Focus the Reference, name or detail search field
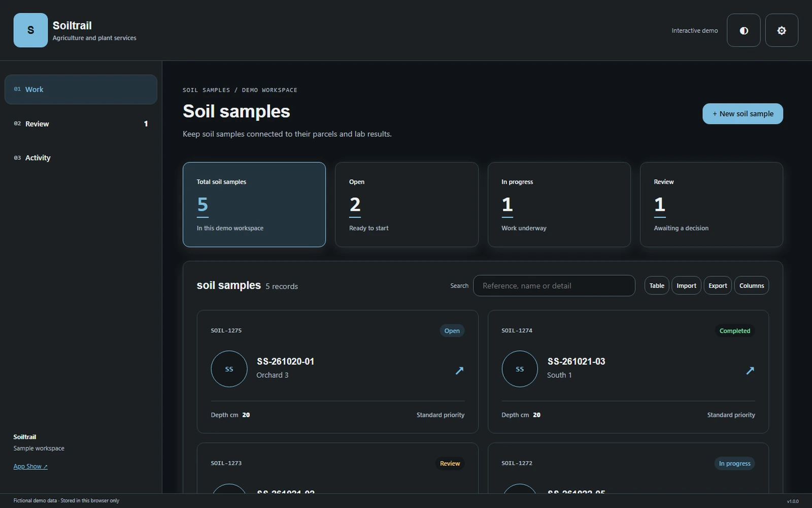The image size is (812, 508). click(x=554, y=285)
